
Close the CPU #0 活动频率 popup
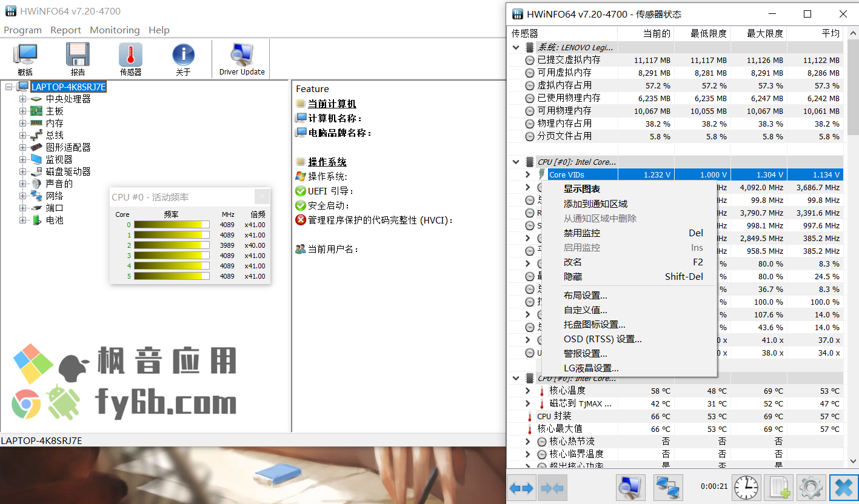tap(261, 197)
